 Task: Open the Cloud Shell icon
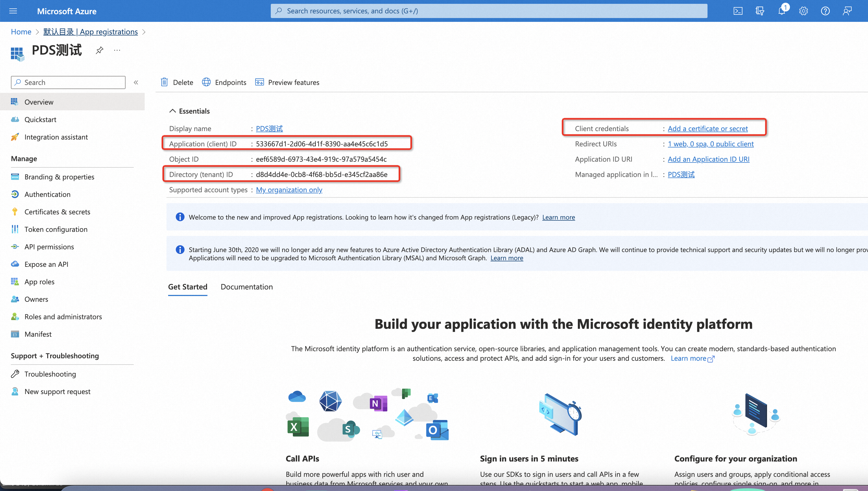click(738, 11)
